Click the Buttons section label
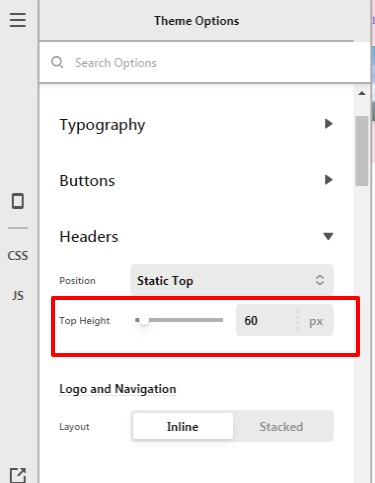The width and height of the screenshot is (375, 483). point(87,181)
